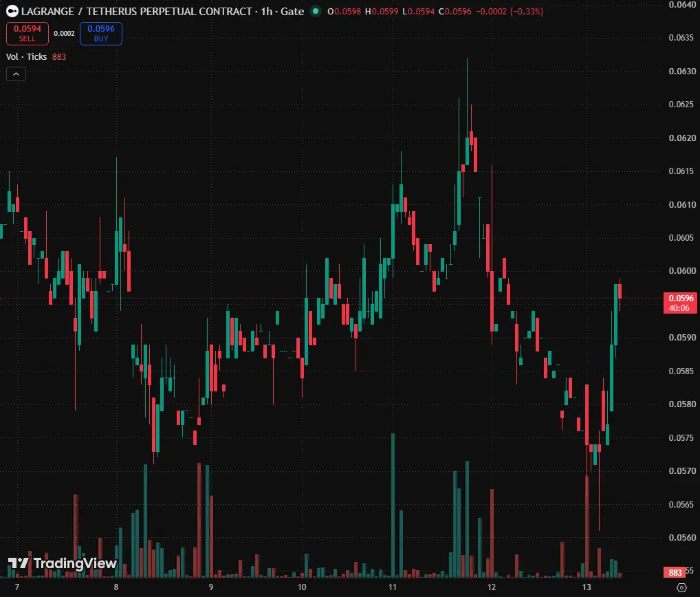Click the 0.0580 price axis label

682,404
